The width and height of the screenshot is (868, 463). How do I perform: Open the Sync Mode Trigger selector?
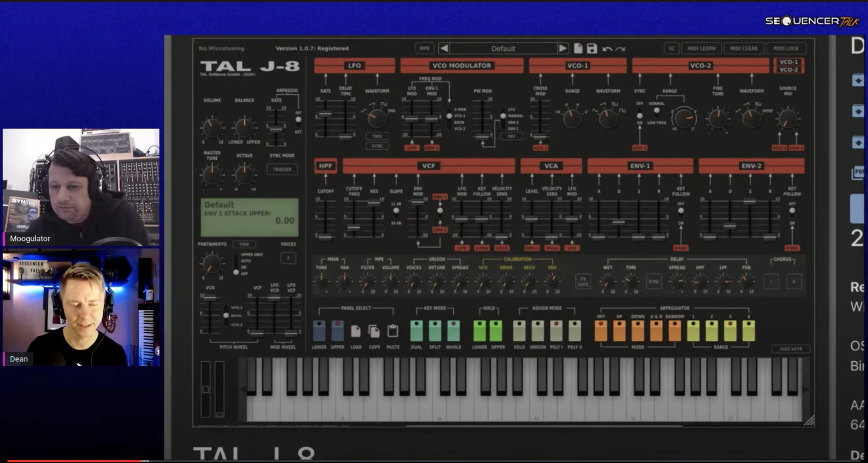pos(282,169)
